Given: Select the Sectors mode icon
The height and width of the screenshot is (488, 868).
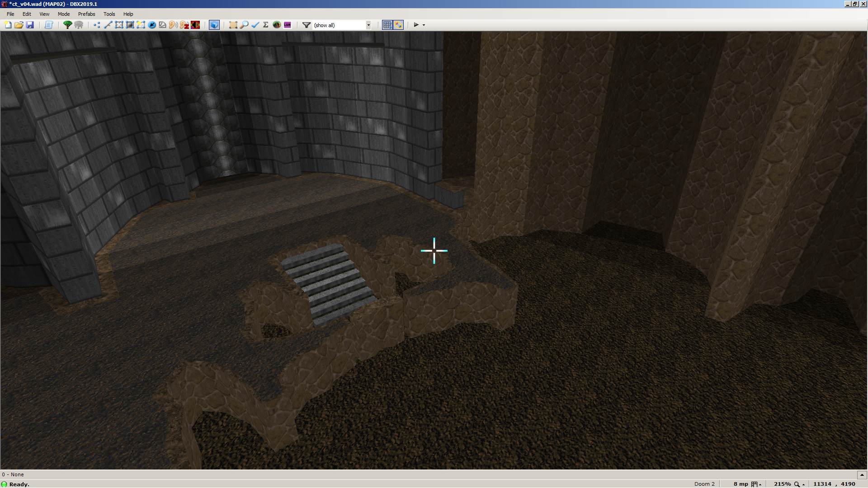Looking at the screenshot, I should [x=119, y=25].
